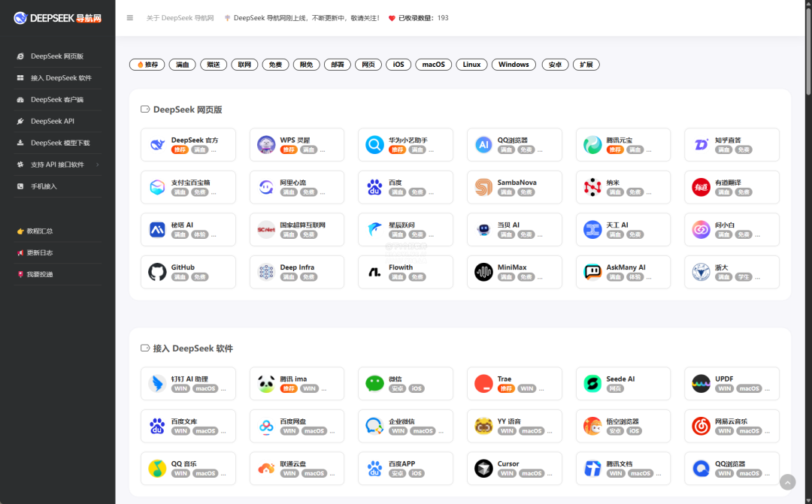The height and width of the screenshot is (504, 812).
Task: Filter by the 安卓 tag button
Action: 555,65
